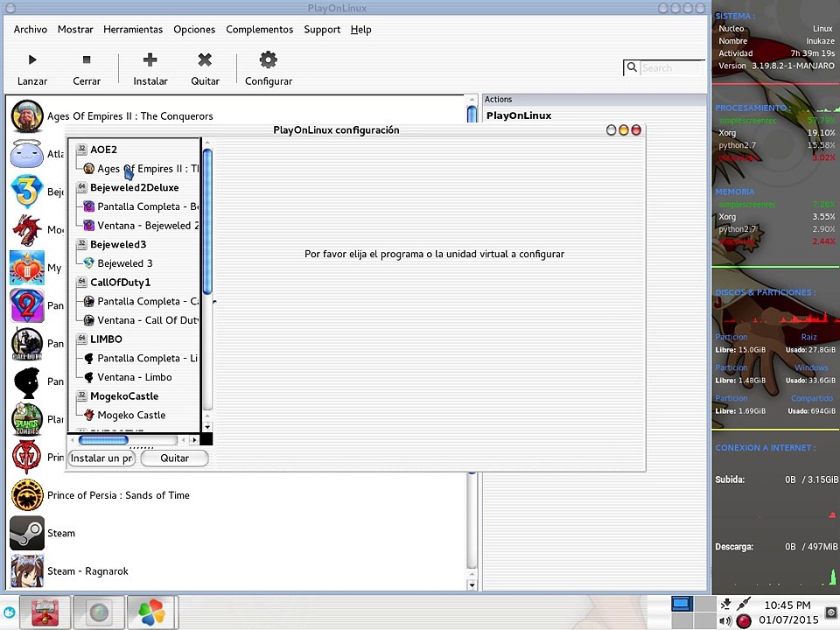840x630 pixels.
Task: Click the Instalar plus icon
Action: coord(150,59)
